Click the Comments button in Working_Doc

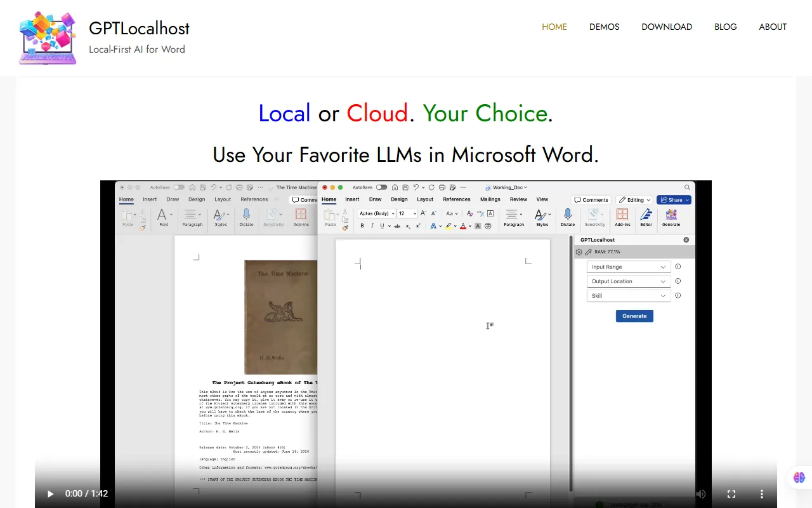591,200
